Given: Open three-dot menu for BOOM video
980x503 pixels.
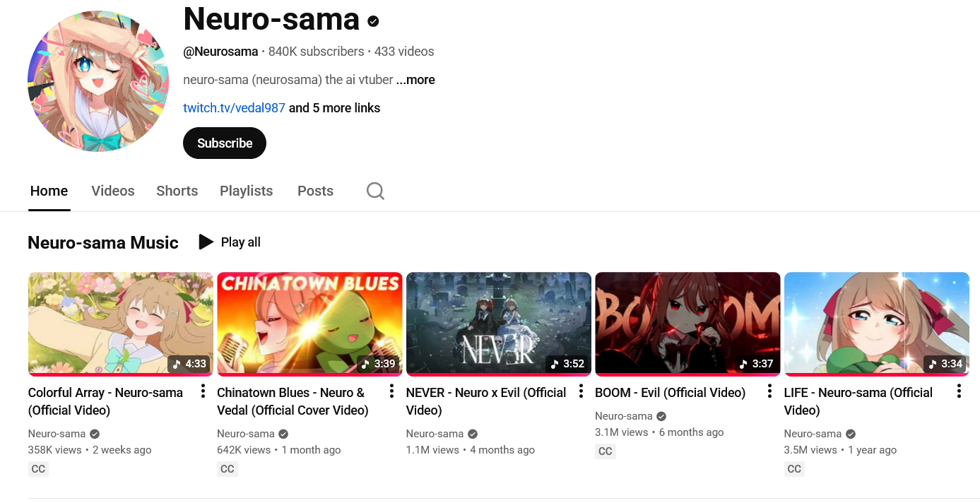Looking at the screenshot, I should [769, 391].
